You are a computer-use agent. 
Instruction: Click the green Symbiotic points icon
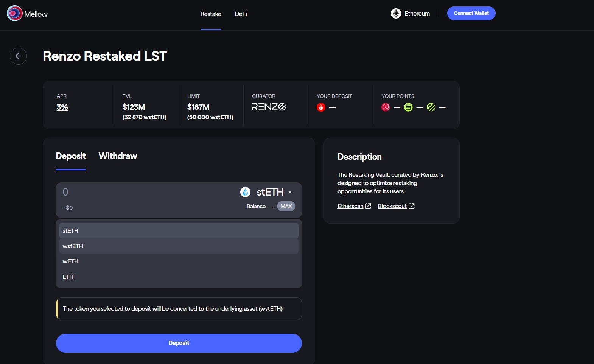[x=408, y=107]
